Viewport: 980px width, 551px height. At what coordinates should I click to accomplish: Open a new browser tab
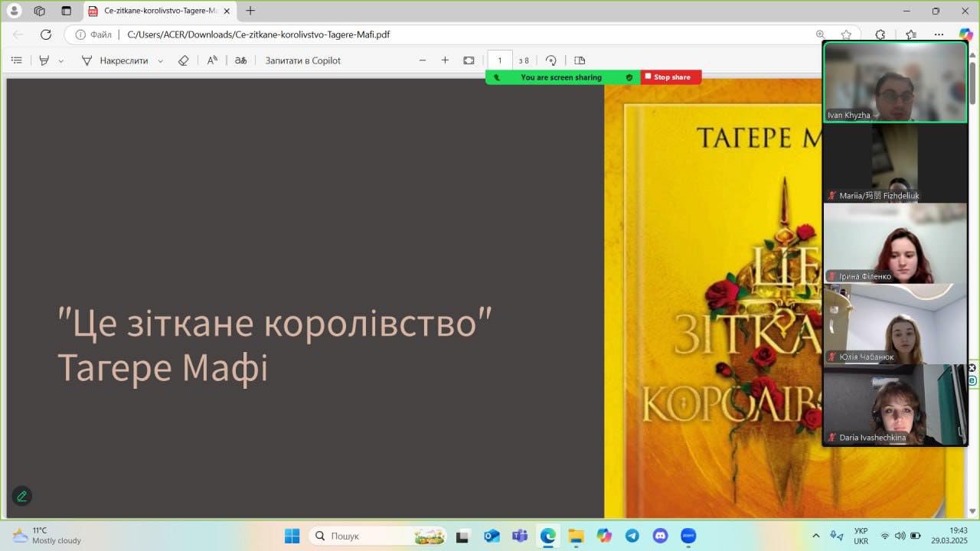click(x=250, y=11)
